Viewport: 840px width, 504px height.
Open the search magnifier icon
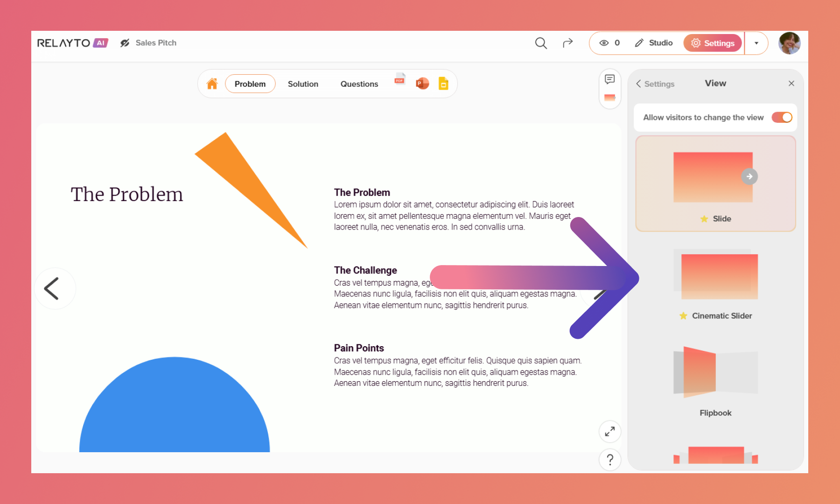[x=541, y=43]
